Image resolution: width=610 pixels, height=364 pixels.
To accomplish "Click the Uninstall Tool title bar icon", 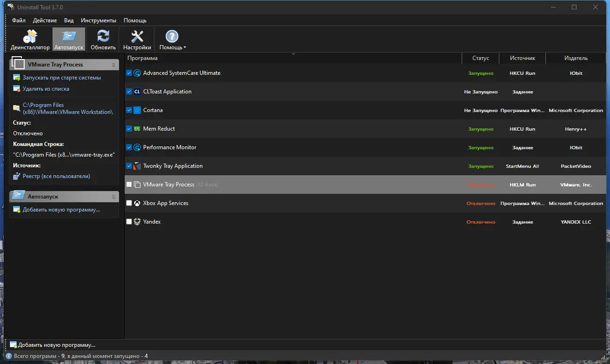I will 11,7.
